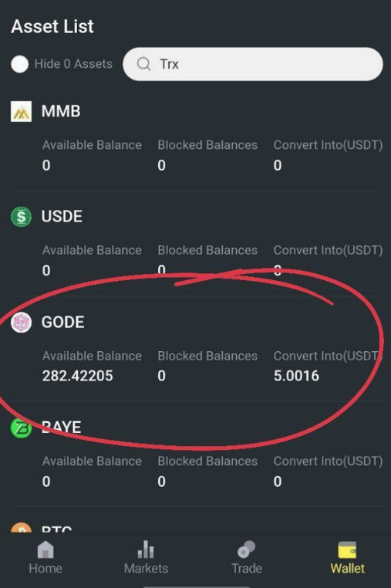Click the search magnifier icon
The image size is (391, 588).
143,64
